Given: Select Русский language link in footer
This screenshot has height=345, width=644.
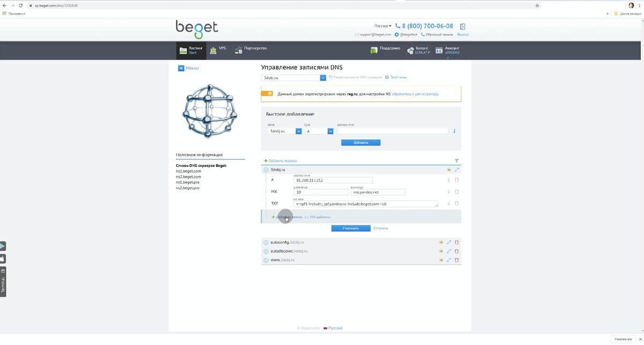Looking at the screenshot, I should point(335,328).
